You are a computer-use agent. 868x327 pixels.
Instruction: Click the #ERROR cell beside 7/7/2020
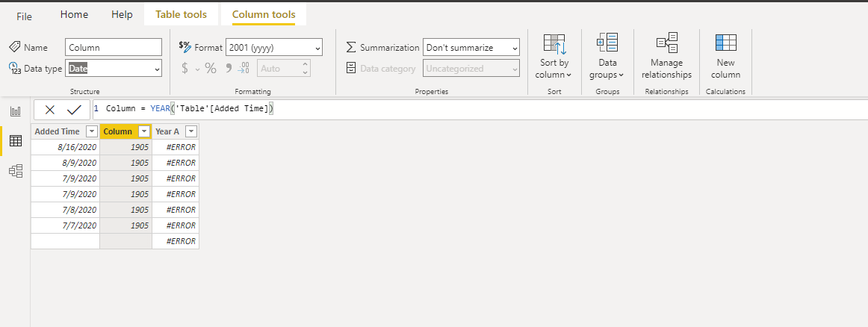tap(176, 225)
